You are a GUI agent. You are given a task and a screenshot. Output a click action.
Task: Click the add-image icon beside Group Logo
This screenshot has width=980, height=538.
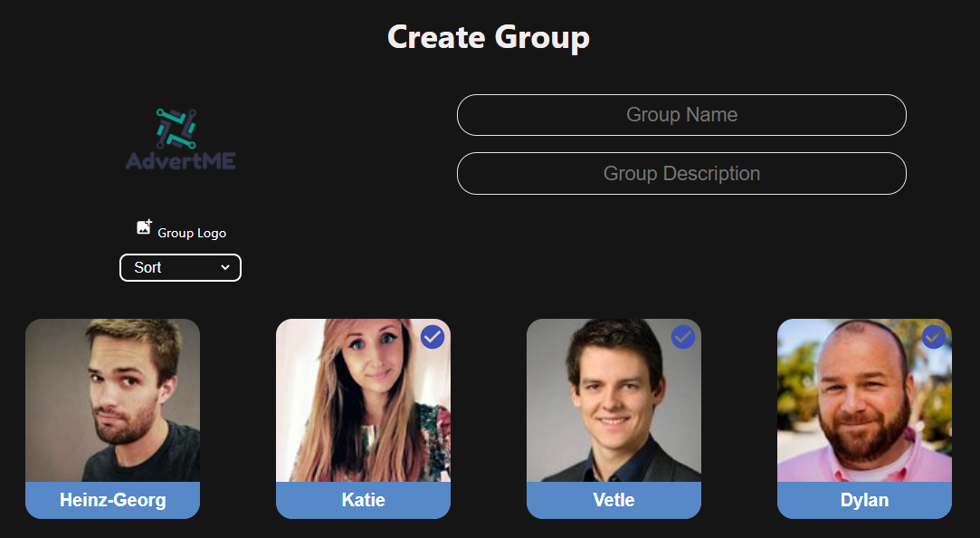coord(145,226)
